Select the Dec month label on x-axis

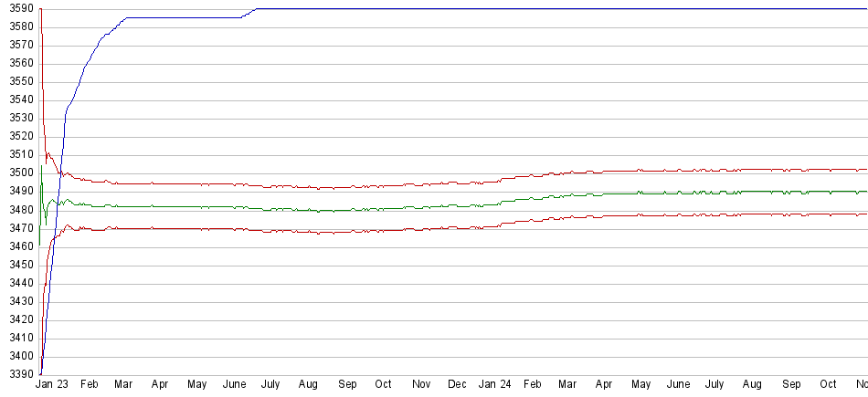tap(459, 385)
